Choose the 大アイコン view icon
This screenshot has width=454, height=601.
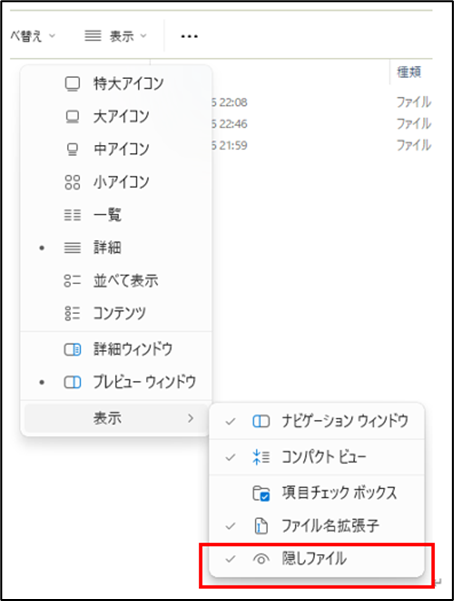point(72,117)
